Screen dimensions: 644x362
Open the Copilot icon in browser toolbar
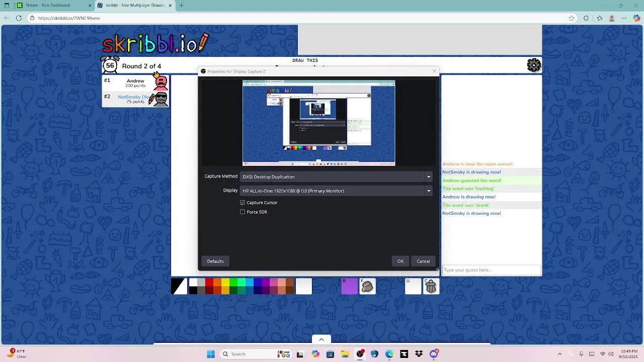636,18
